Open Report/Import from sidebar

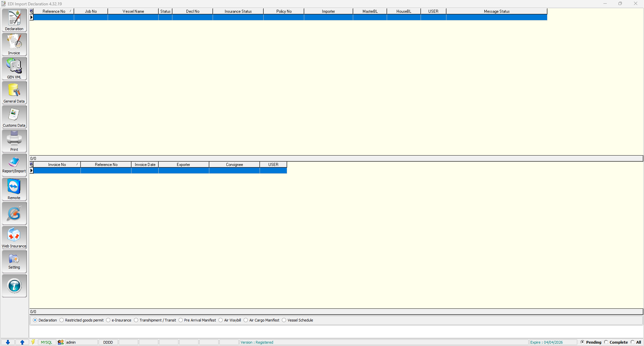pyautogui.click(x=14, y=165)
